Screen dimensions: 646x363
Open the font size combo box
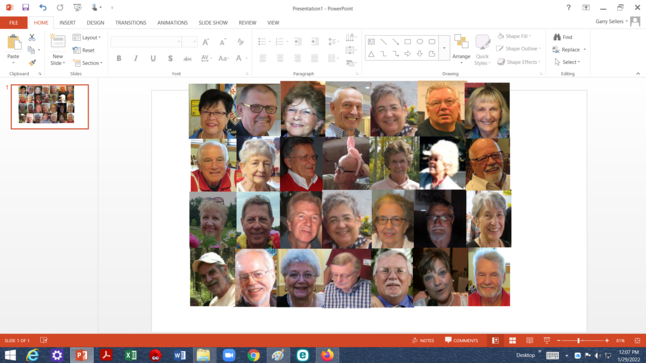[190, 42]
